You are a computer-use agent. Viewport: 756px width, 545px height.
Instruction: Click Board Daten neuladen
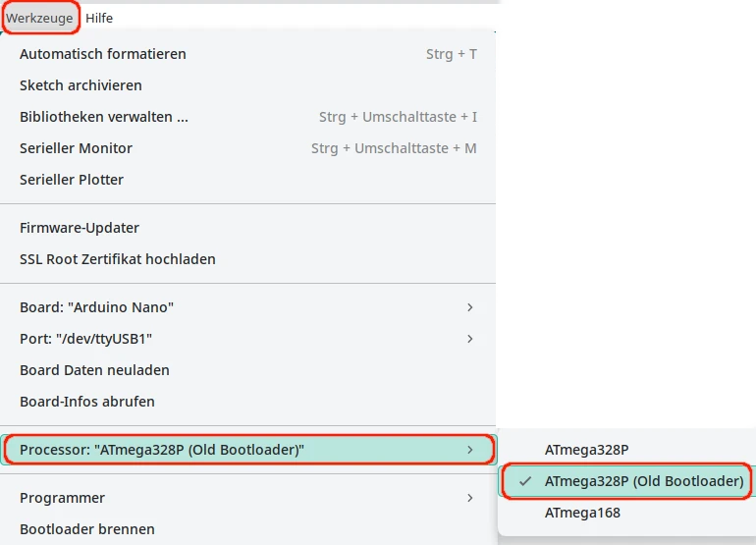coord(94,370)
